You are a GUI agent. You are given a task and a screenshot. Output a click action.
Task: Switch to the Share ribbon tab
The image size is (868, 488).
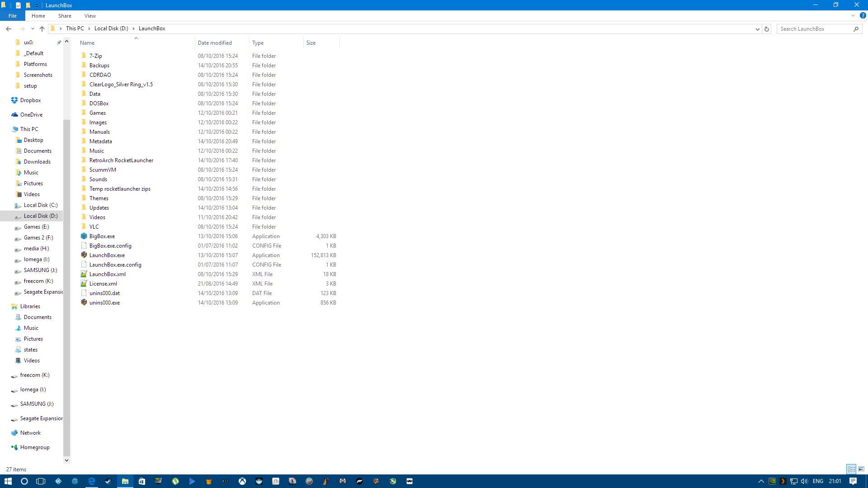pos(65,16)
